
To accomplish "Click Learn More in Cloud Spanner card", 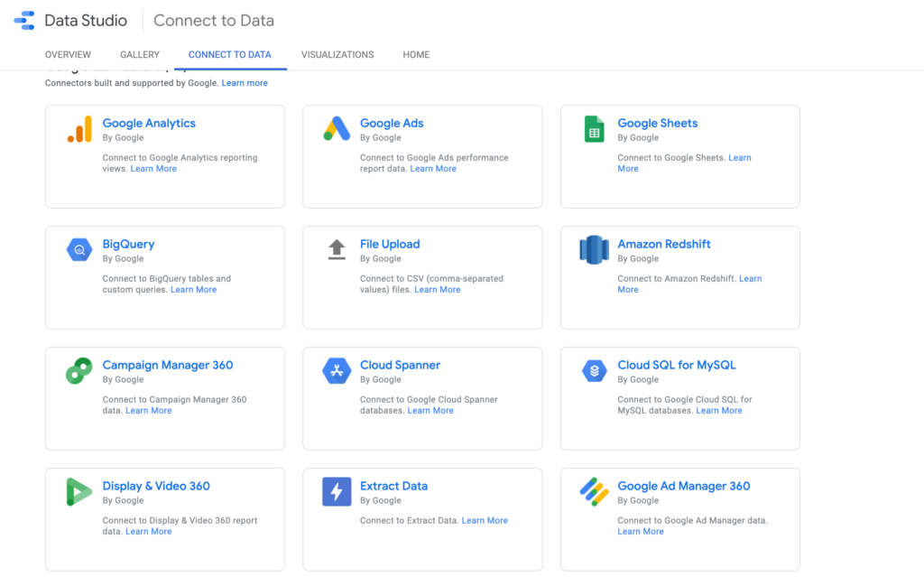I will (x=430, y=411).
